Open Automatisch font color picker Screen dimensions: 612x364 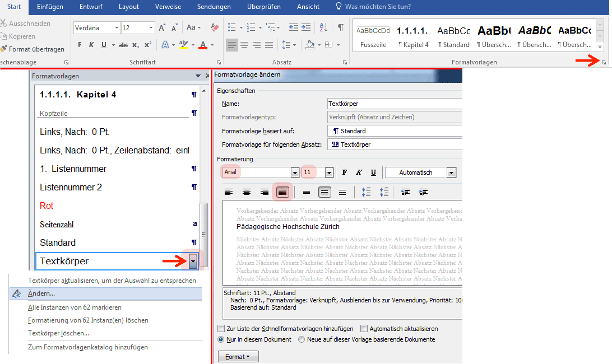point(451,172)
